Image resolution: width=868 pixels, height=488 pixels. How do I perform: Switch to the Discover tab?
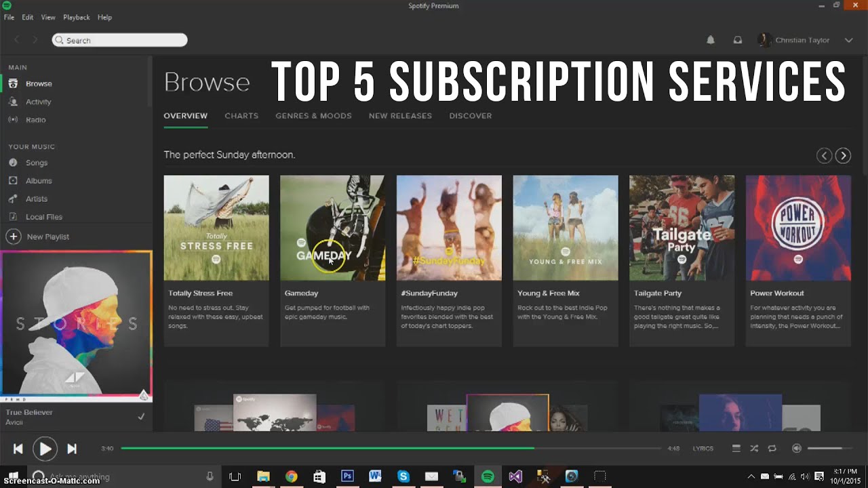(x=471, y=116)
